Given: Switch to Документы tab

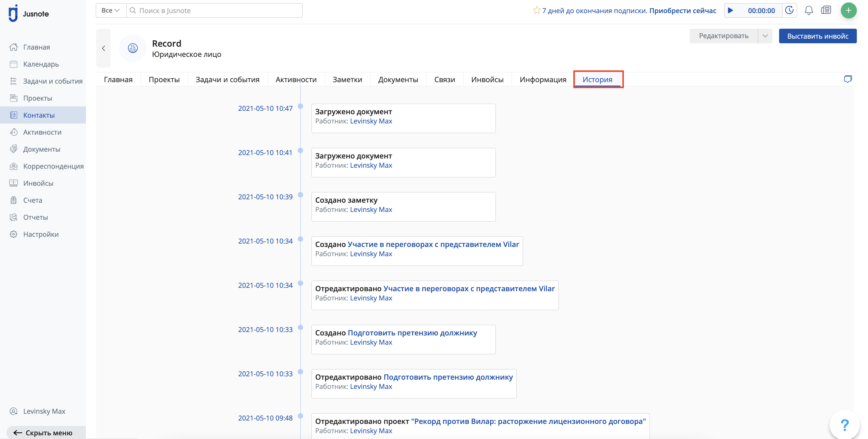Looking at the screenshot, I should click(x=398, y=79).
